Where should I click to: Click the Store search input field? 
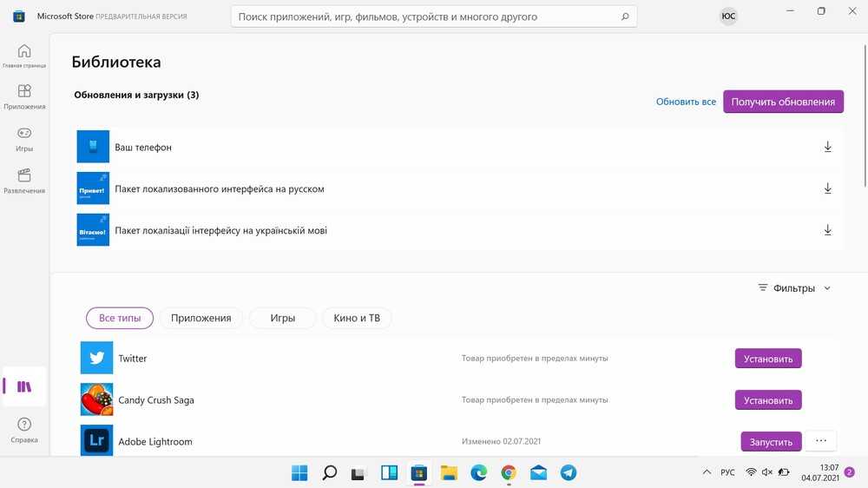pyautogui.click(x=425, y=16)
